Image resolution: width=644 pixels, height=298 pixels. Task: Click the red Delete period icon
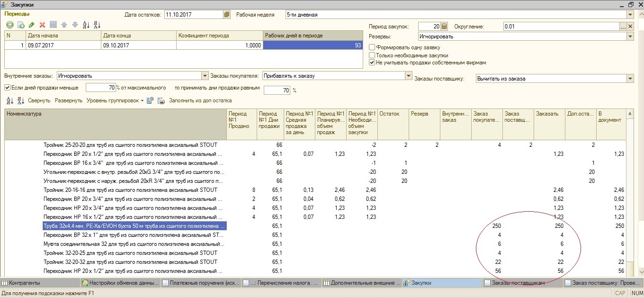tap(42, 25)
